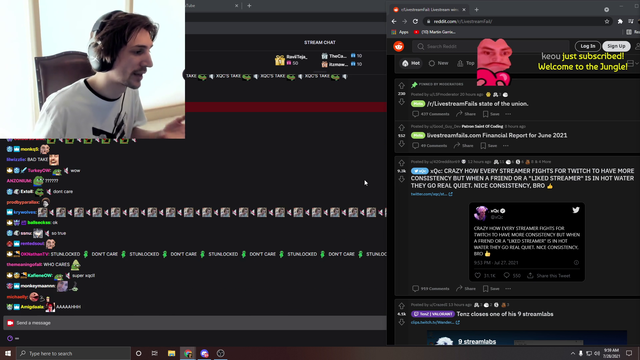Sort posts by New
The image size is (640, 360).
[439, 63]
